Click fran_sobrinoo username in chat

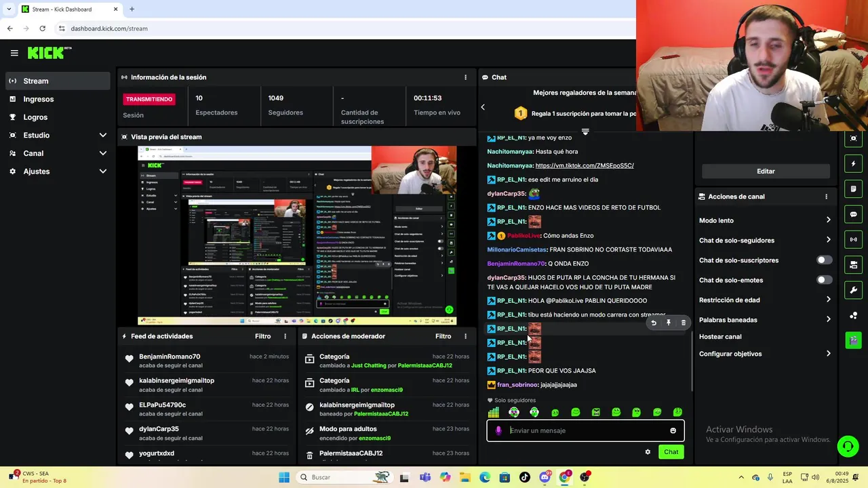[517, 385]
